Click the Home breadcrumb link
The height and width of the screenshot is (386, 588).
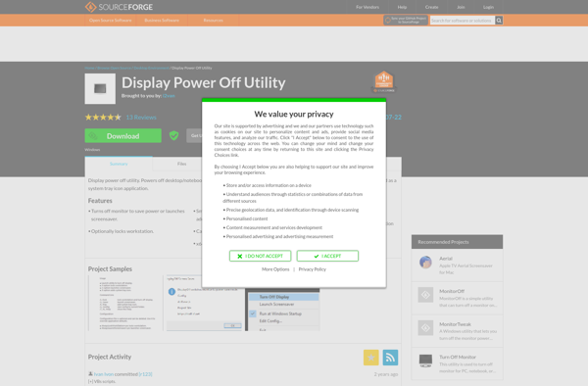tap(89, 68)
